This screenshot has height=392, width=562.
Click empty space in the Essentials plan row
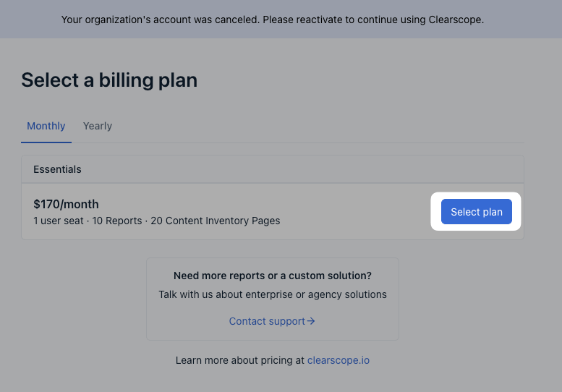(354, 212)
